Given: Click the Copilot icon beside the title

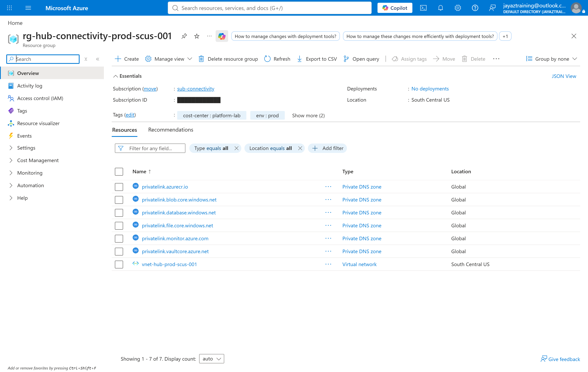Looking at the screenshot, I should [222, 36].
